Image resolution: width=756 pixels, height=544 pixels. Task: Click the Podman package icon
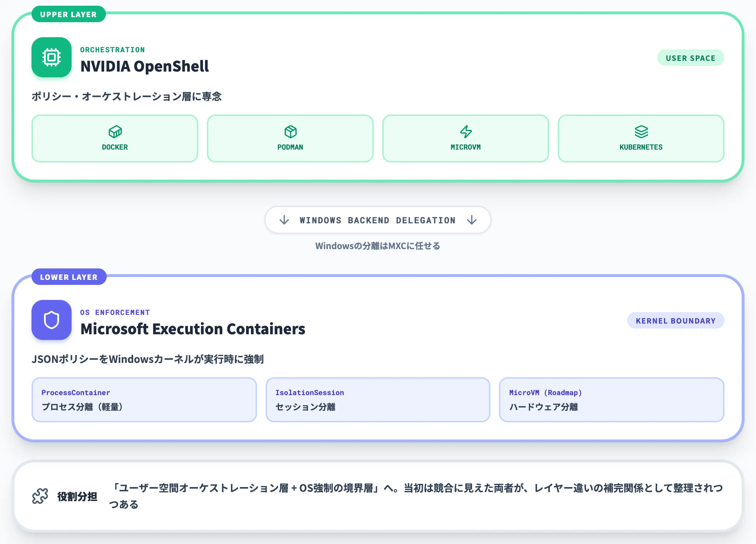tap(290, 132)
